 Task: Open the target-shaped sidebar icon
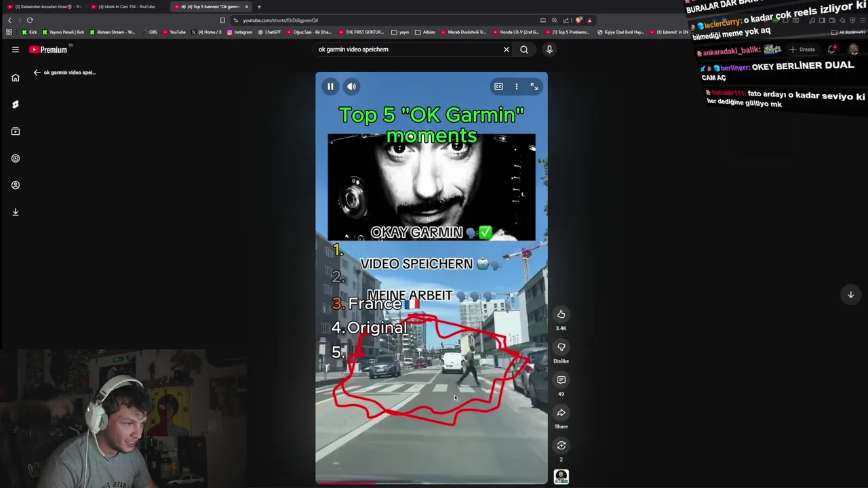(15, 158)
